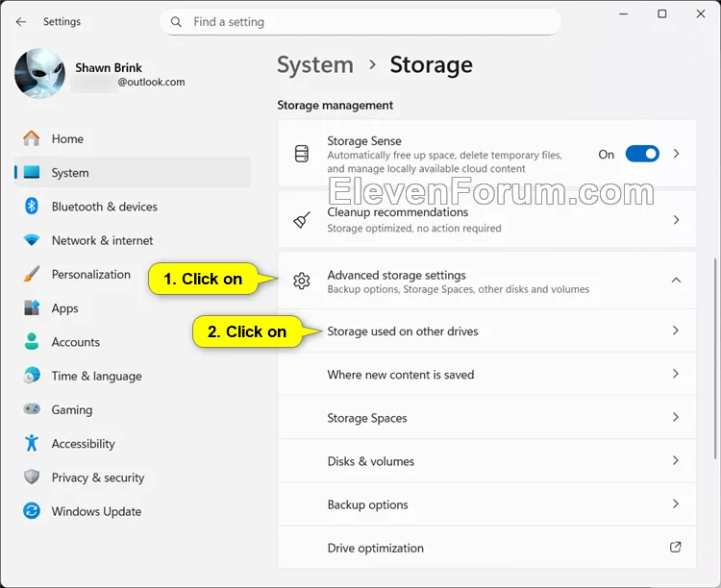
Task: Click the @outlook.com email text
Action: [151, 82]
